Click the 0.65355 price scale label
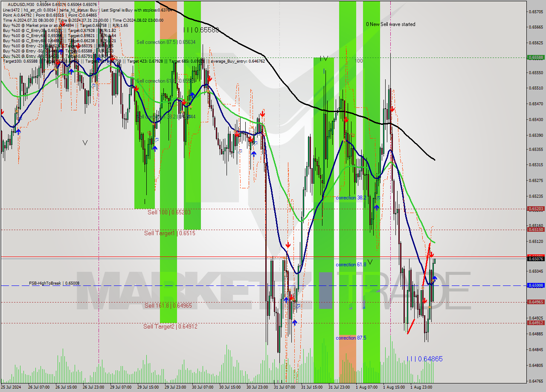 coord(536,150)
